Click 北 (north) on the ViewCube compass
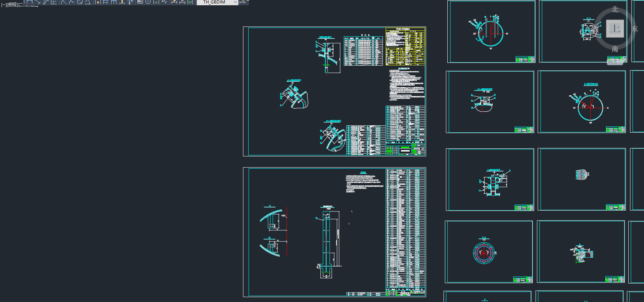Image resolution: width=644 pixels, height=302 pixels. tap(615, 9)
